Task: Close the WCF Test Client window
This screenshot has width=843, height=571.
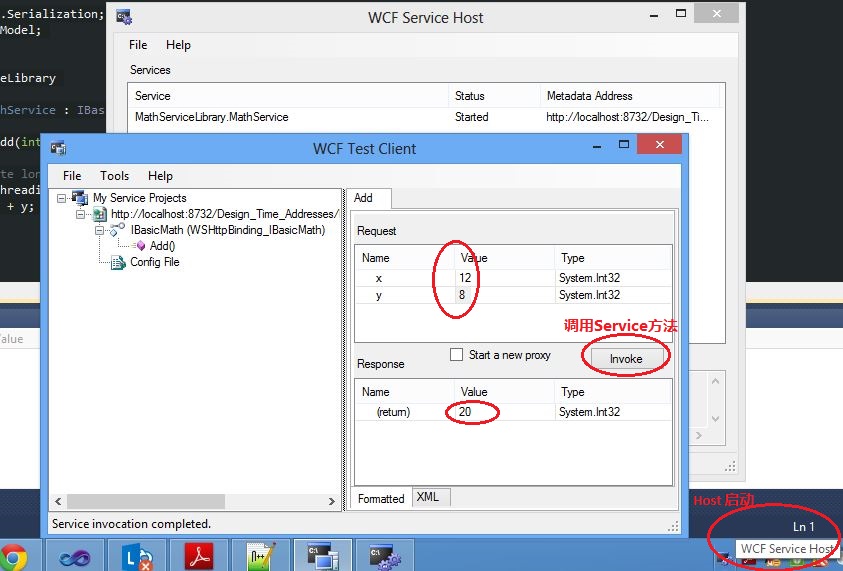Action: 659,144
